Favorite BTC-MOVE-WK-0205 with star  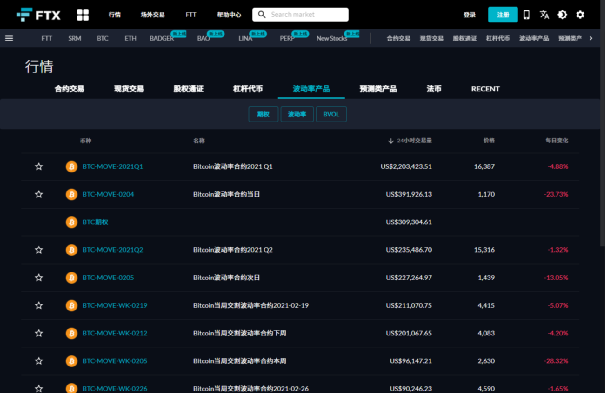(x=39, y=361)
